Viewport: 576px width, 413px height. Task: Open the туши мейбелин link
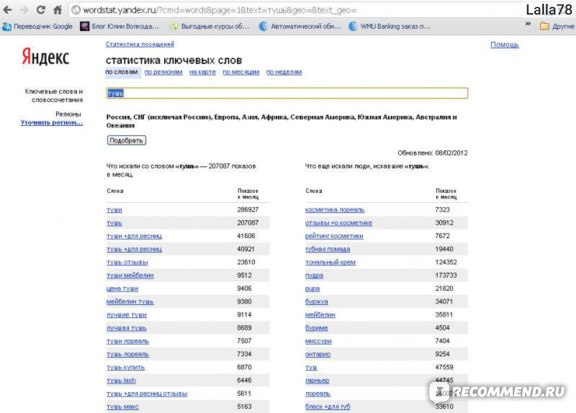[130, 276]
